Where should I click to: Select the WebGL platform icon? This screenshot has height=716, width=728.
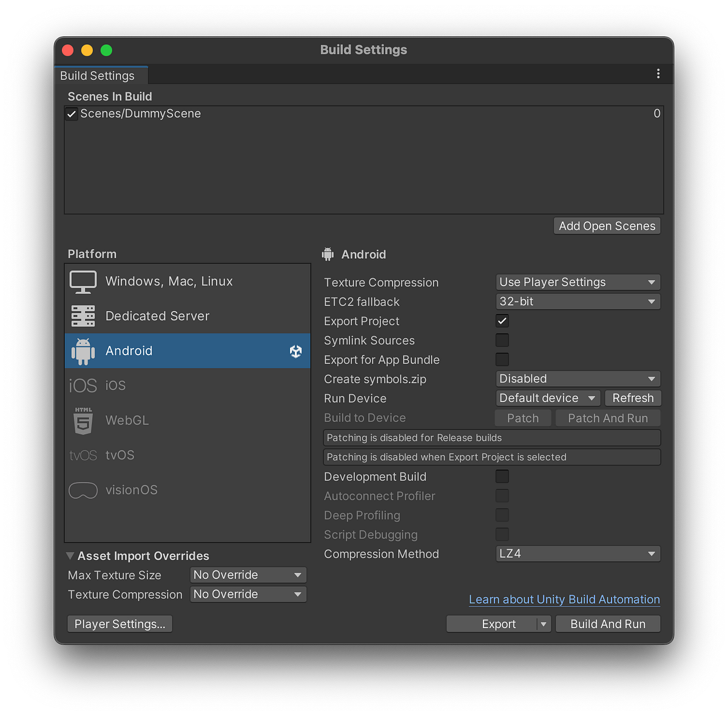(83, 420)
